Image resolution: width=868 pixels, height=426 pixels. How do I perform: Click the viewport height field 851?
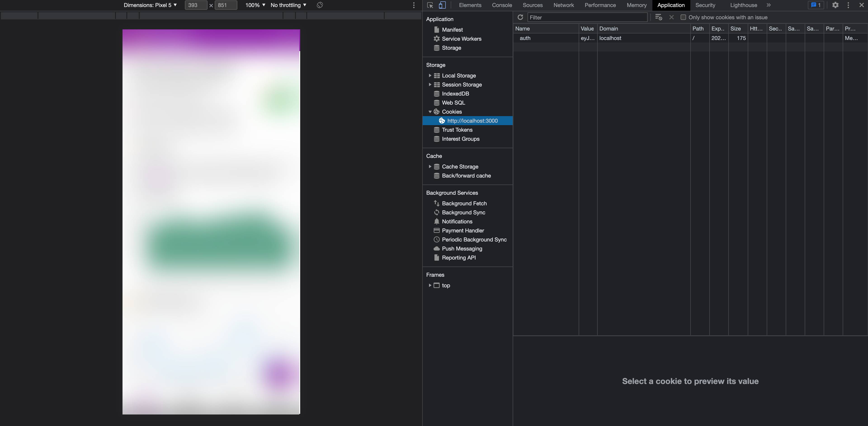point(226,5)
